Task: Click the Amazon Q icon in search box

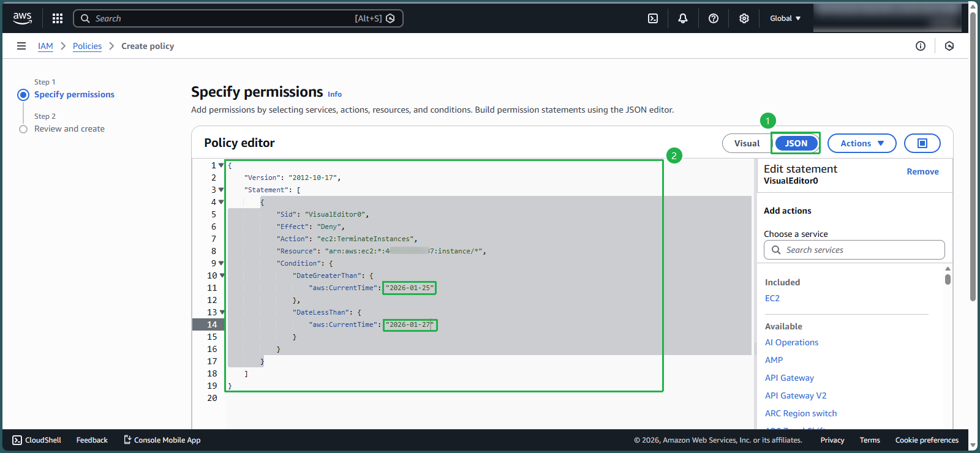Action: click(x=391, y=18)
